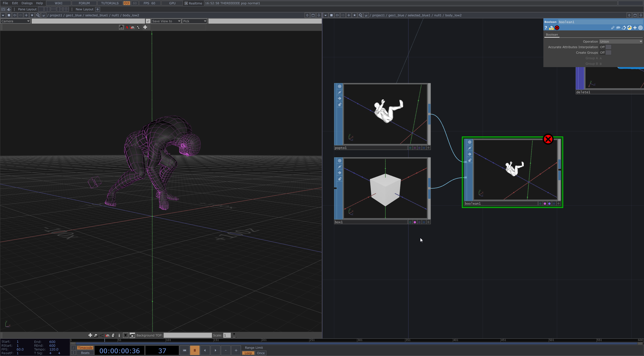Select the Boolean parameter page tab
Viewport: 644px width, 356px height.
(551, 35)
